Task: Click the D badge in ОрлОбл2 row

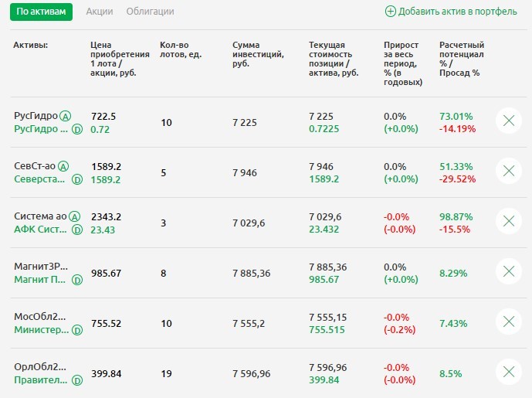Action: pyautogui.click(x=77, y=380)
